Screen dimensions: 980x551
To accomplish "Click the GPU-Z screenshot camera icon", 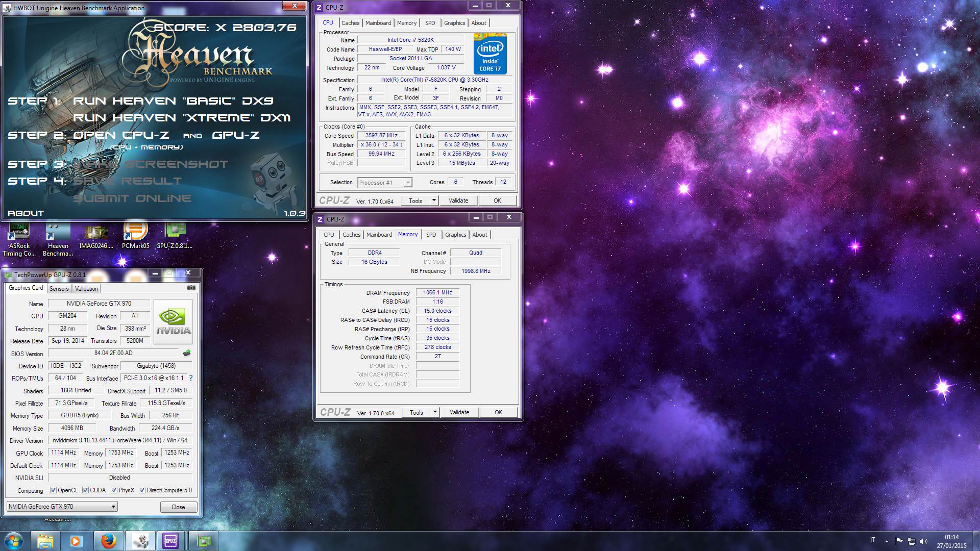I will click(191, 288).
